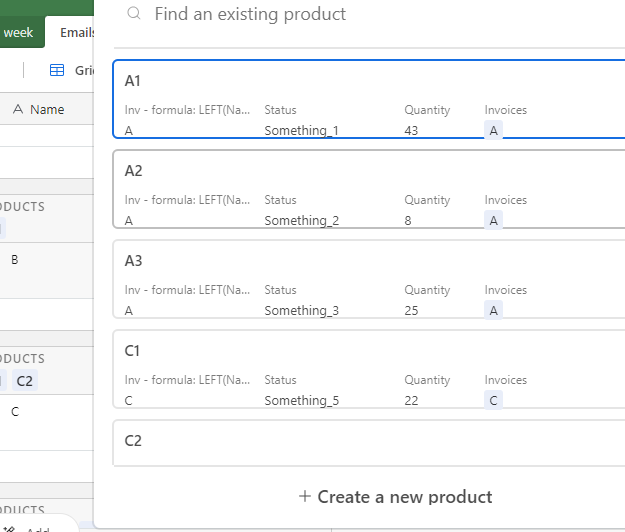Click Something_5 status in C1 card

pyautogui.click(x=302, y=400)
